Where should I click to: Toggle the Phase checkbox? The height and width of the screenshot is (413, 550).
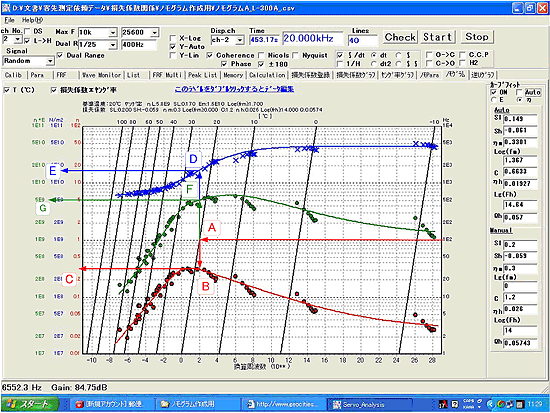tap(224, 64)
